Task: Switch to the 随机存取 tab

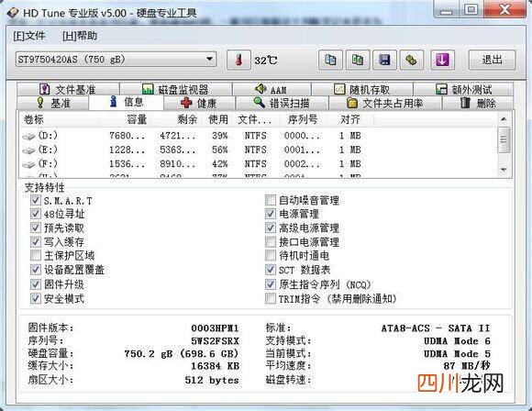Action: tap(362, 89)
